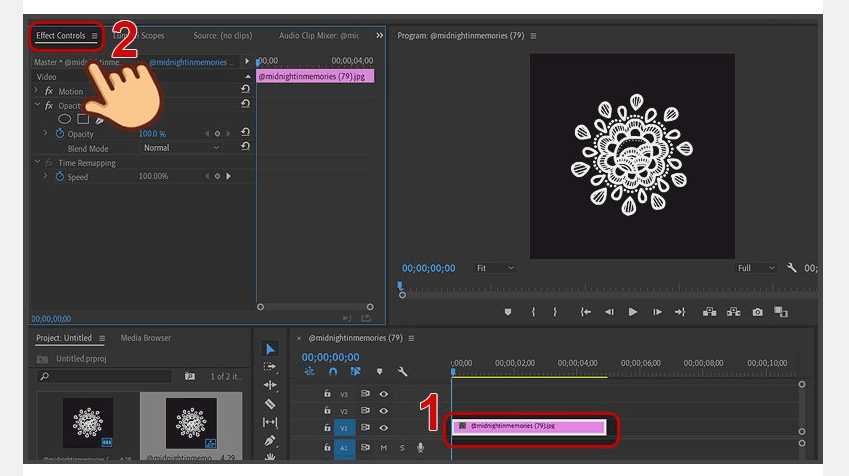Click the Extract button in Program monitor

(x=734, y=312)
